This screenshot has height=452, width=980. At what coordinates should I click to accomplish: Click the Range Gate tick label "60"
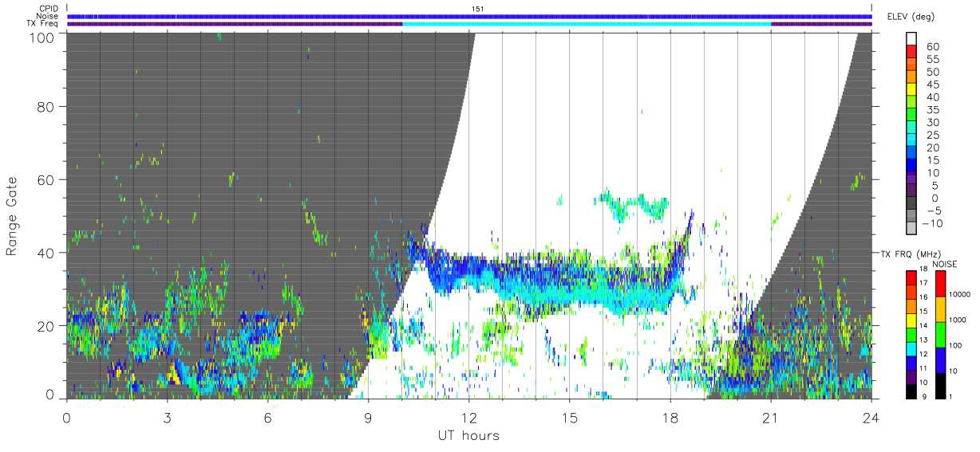tap(47, 179)
